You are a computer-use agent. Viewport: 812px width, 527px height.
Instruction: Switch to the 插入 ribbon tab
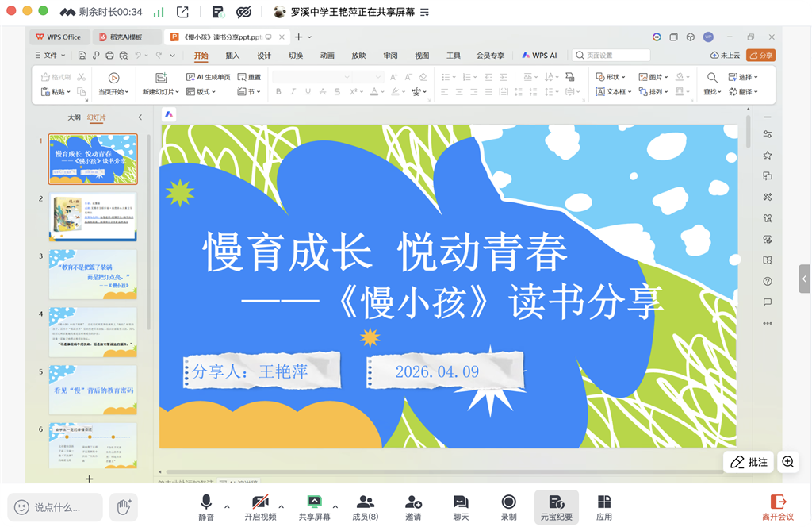tap(232, 56)
